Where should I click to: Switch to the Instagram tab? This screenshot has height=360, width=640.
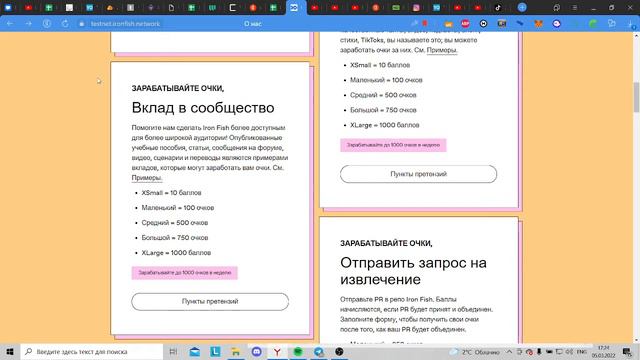(x=416, y=7)
